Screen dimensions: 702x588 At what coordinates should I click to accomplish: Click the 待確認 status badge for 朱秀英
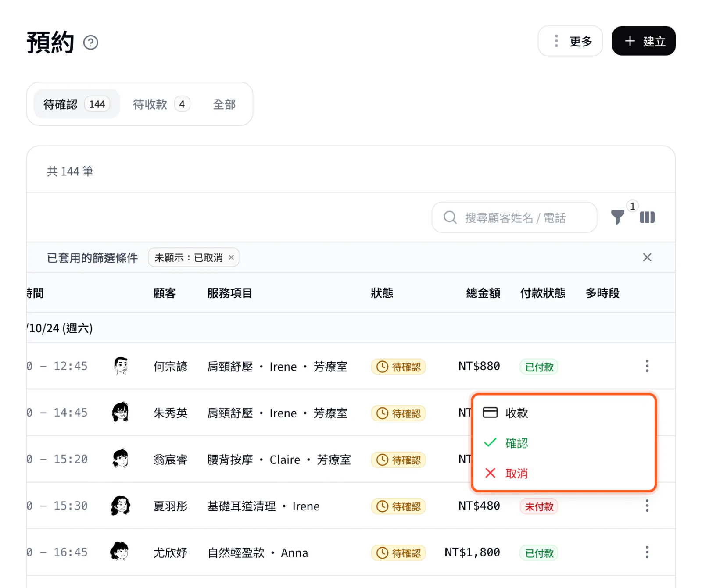tap(398, 413)
